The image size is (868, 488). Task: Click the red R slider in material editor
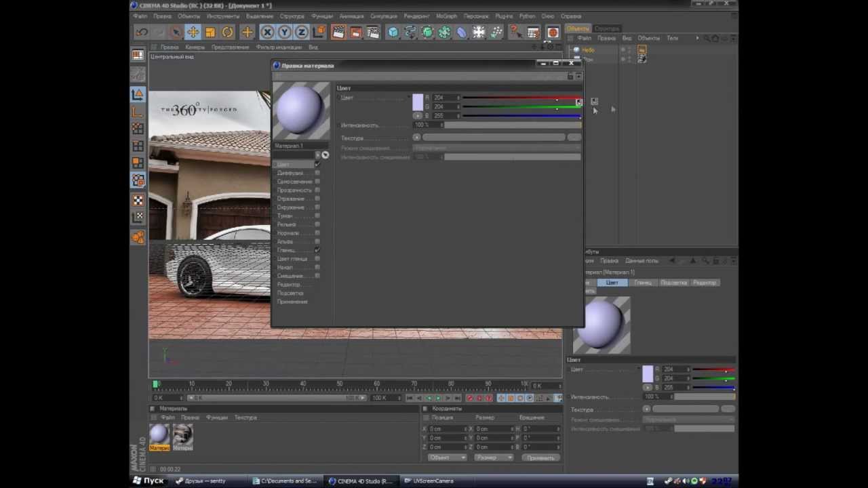[521, 98]
